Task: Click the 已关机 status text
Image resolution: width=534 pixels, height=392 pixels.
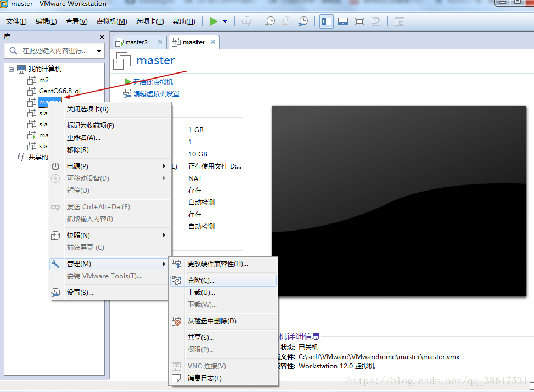Action: click(308, 348)
